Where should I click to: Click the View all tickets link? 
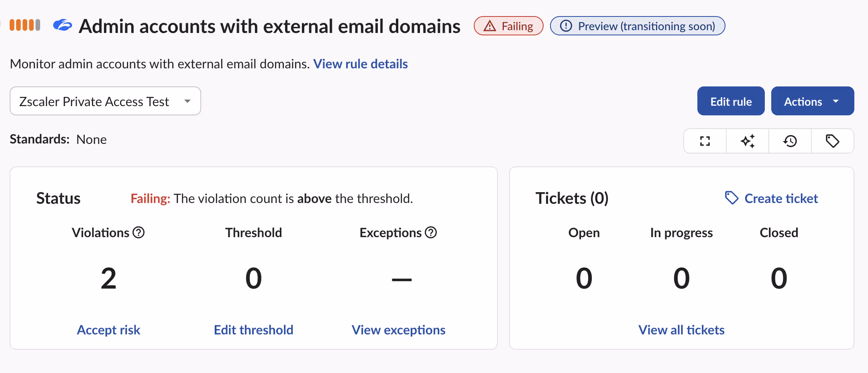coord(682,330)
